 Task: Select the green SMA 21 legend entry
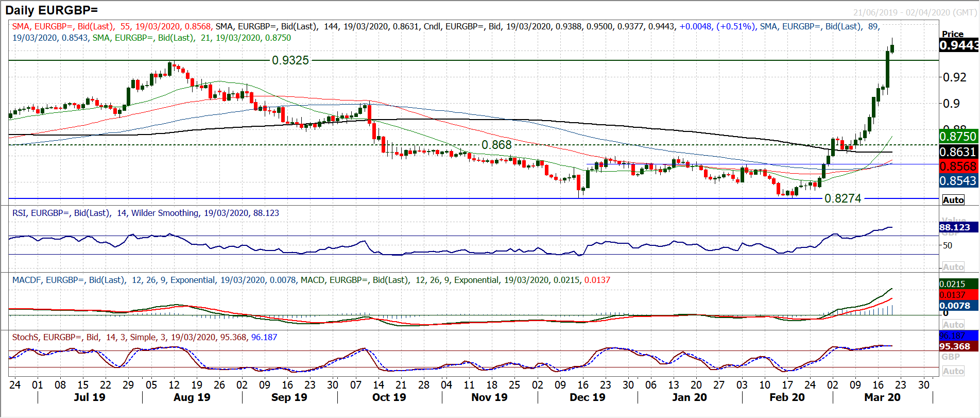192,38
